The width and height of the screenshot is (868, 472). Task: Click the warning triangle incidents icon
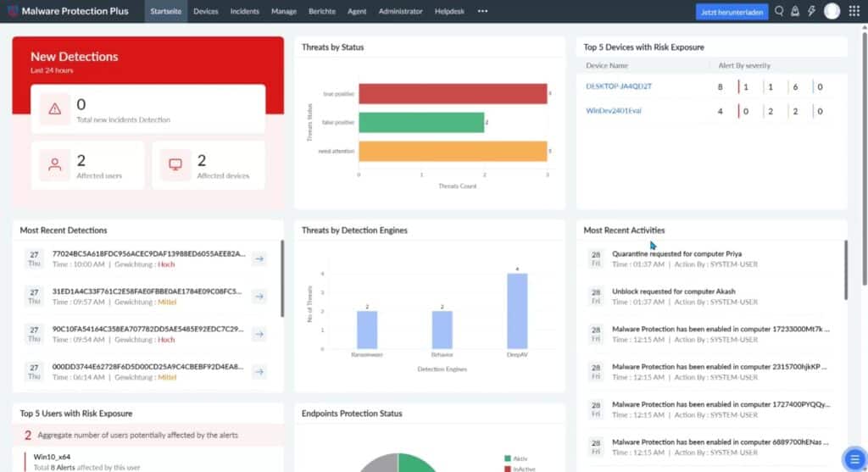point(54,109)
